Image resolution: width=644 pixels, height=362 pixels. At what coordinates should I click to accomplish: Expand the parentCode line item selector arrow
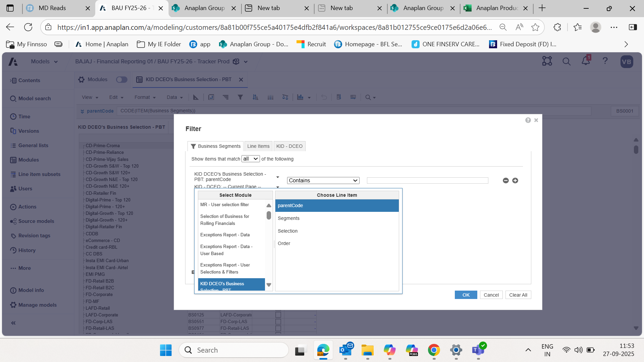(x=278, y=177)
